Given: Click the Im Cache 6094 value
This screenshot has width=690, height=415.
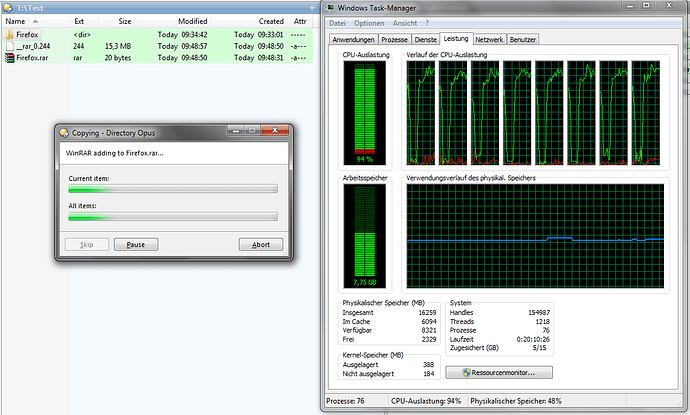Looking at the screenshot, I should (429, 321).
